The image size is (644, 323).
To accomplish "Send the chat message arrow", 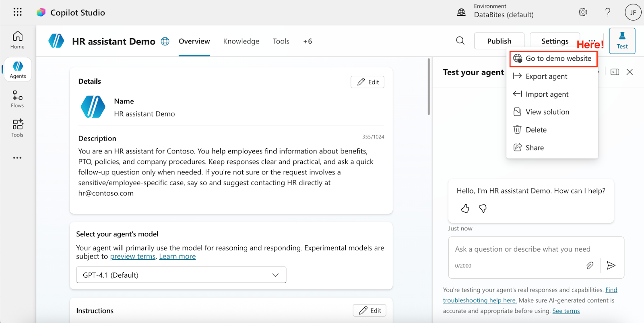I will click(x=611, y=265).
